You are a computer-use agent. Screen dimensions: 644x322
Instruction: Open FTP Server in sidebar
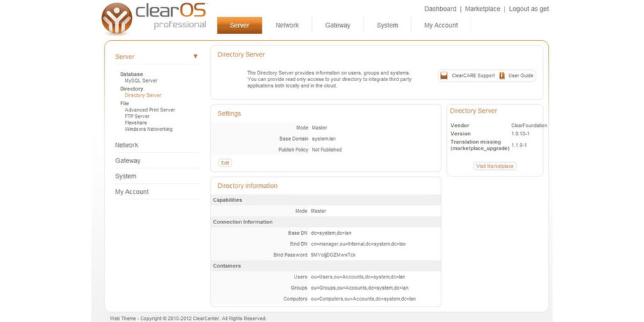coord(137,116)
